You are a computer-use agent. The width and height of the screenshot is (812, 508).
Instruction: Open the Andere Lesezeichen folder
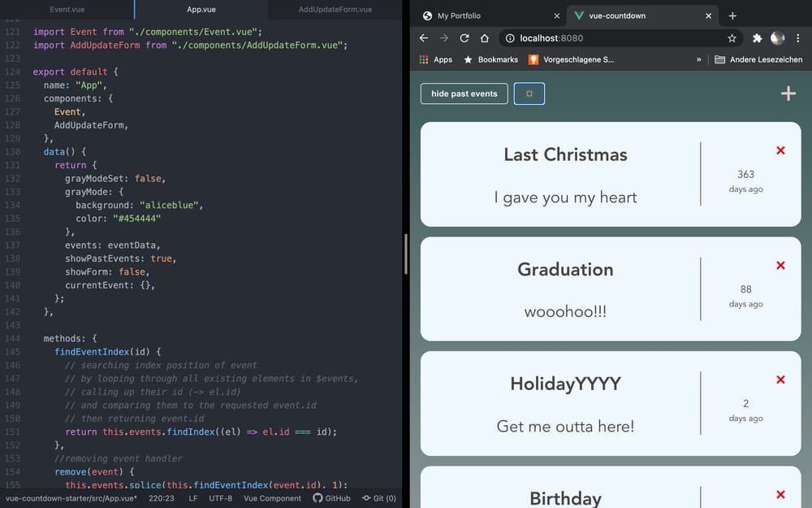pyautogui.click(x=758, y=59)
